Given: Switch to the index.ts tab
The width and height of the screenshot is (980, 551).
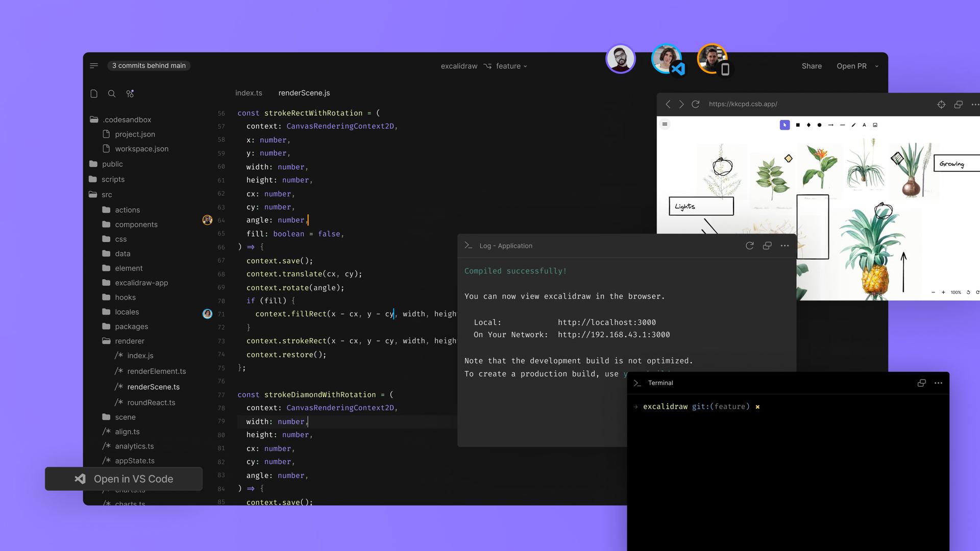Looking at the screenshot, I should tap(249, 93).
